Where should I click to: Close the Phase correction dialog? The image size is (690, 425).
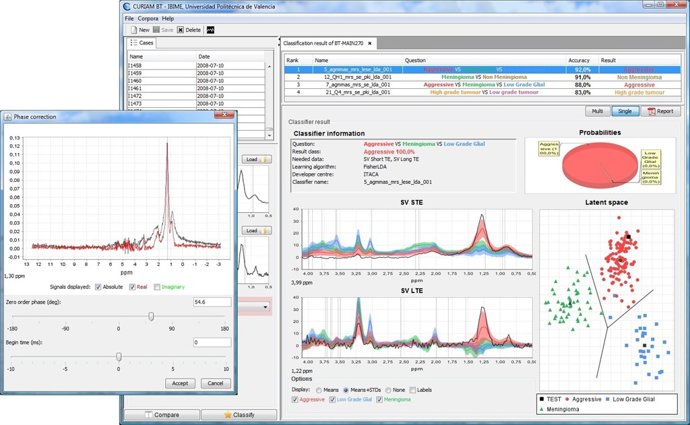[x=223, y=118]
